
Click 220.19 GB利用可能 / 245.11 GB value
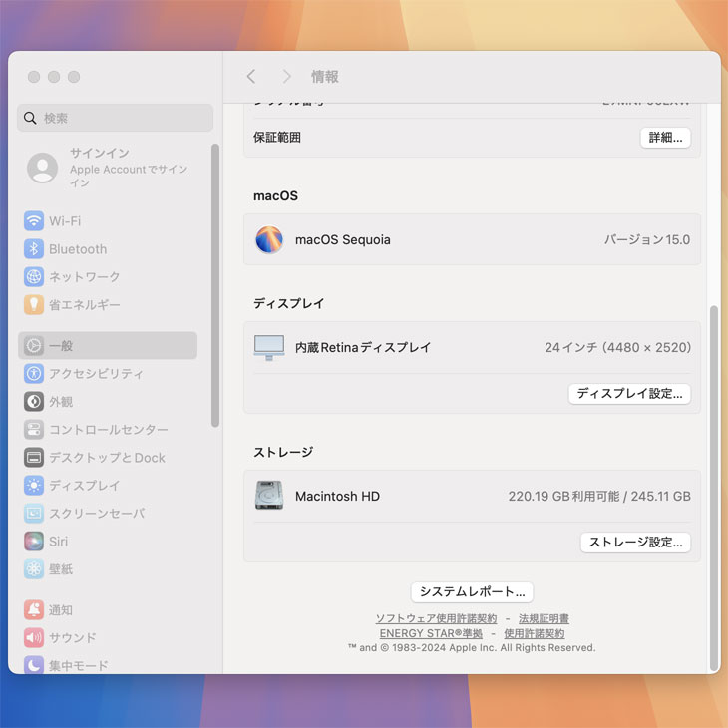point(599,497)
